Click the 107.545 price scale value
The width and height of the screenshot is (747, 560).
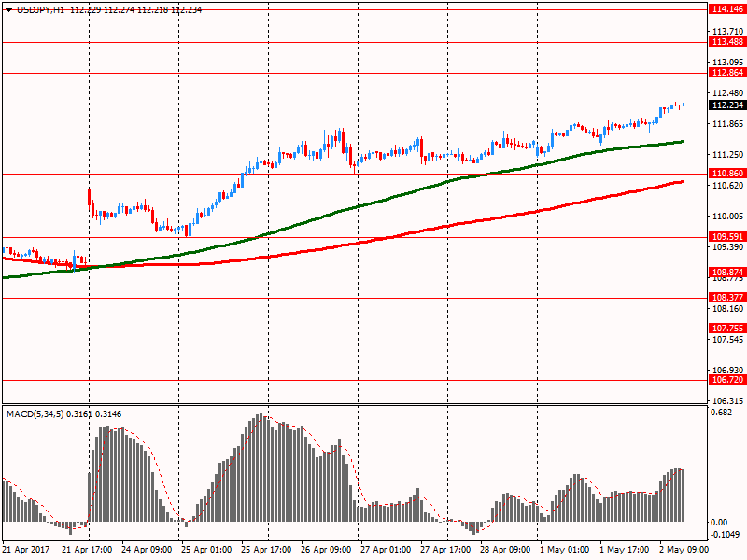tap(727, 340)
